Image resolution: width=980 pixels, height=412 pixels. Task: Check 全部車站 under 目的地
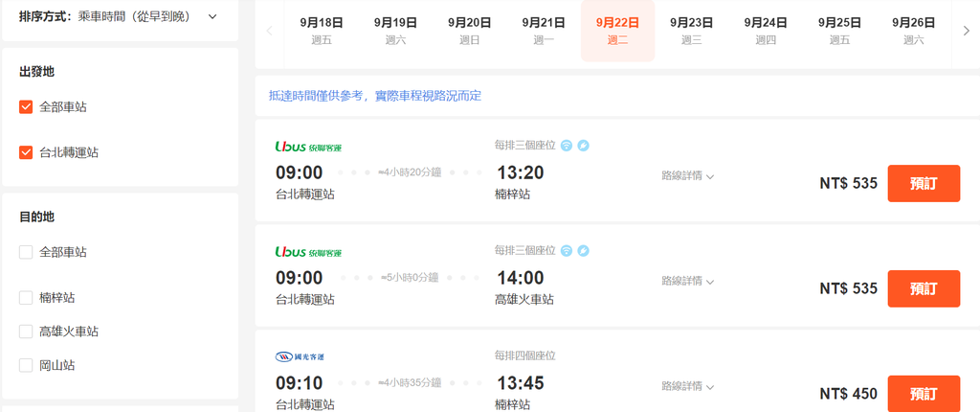(26, 252)
